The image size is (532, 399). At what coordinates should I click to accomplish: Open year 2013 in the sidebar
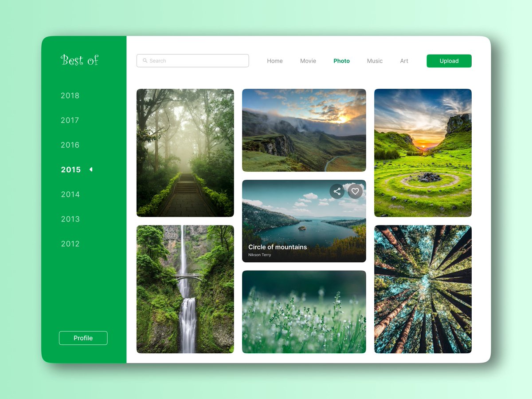pos(70,219)
